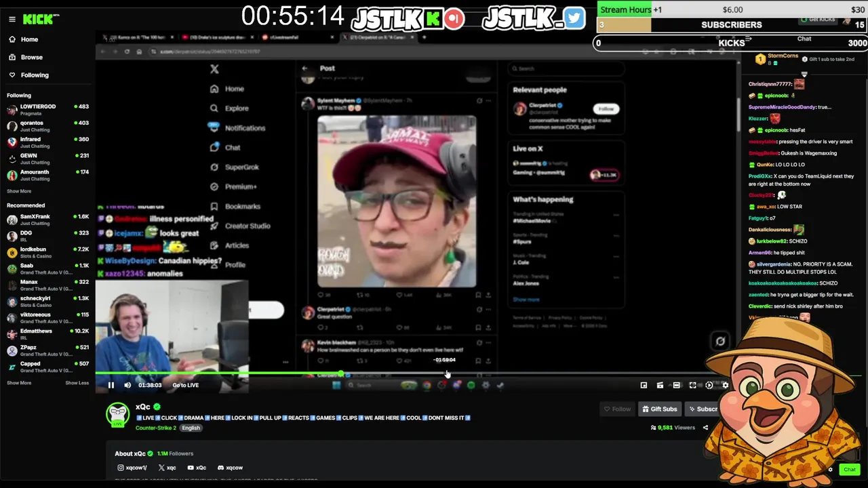Click Show more under What's happening
868x488 pixels.
[x=526, y=300]
